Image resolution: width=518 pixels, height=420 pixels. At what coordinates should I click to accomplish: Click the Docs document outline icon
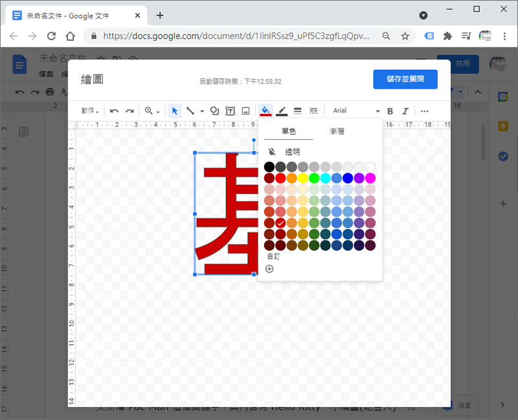23,132
